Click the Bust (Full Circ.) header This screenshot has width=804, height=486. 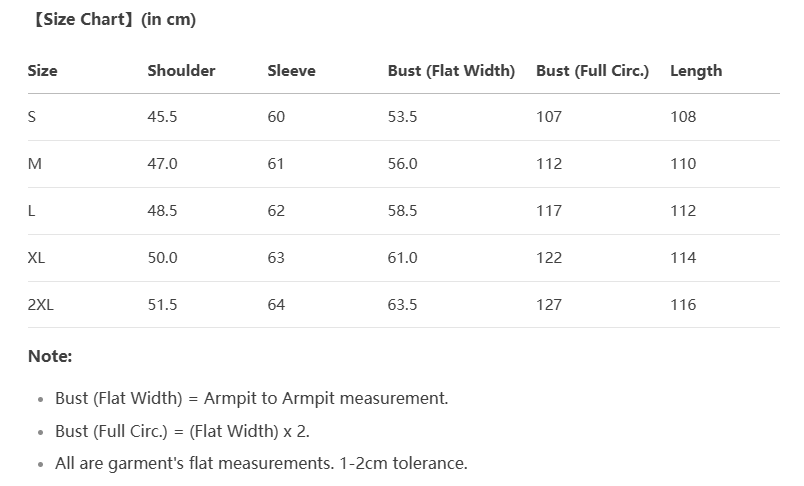592,71
